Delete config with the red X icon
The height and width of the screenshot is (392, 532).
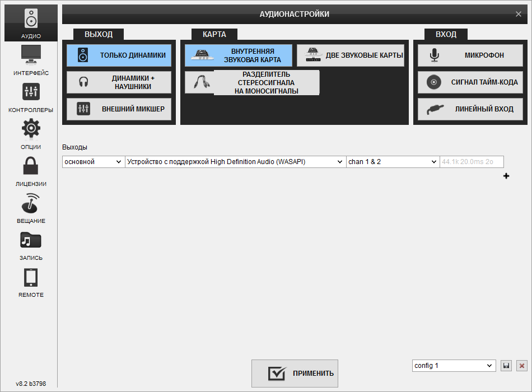(522, 366)
